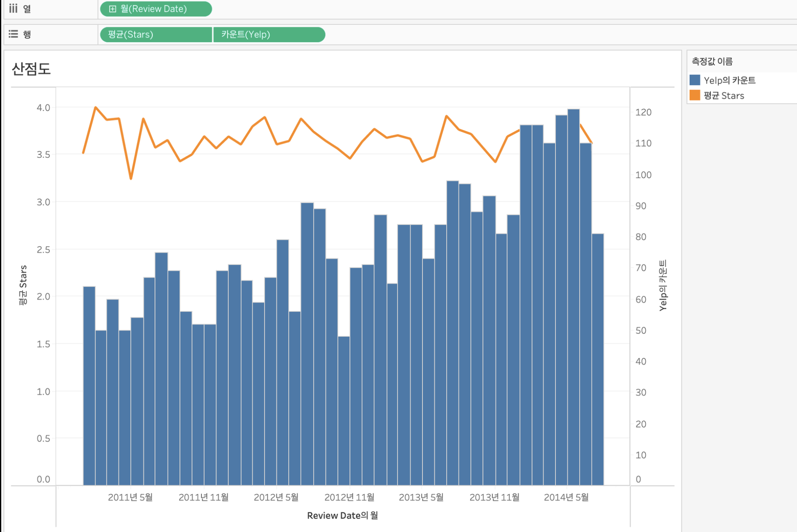Select the 월(Review Date) pill
The image size is (797, 532).
159,9
